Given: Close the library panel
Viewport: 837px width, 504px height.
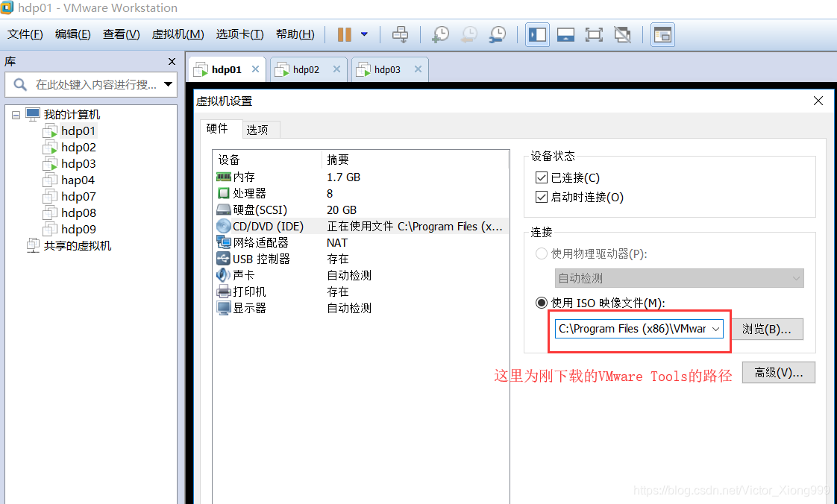Looking at the screenshot, I should coord(172,61).
